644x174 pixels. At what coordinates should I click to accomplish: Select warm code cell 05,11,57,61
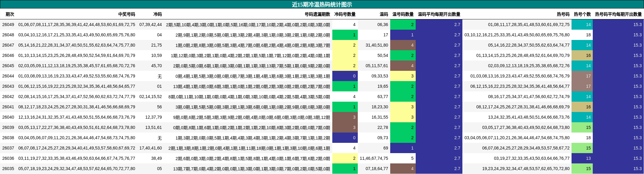tap(377, 66)
